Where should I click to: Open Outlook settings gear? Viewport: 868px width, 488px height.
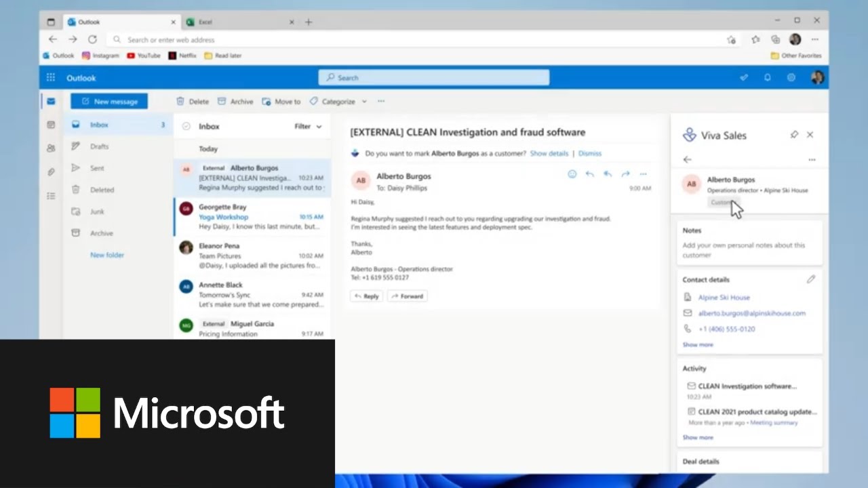(x=791, y=78)
